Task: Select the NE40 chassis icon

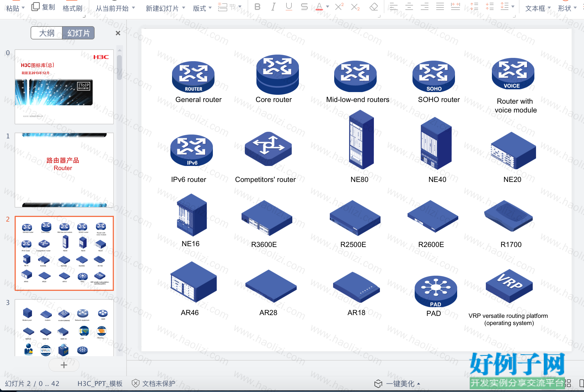Action: [x=436, y=143]
